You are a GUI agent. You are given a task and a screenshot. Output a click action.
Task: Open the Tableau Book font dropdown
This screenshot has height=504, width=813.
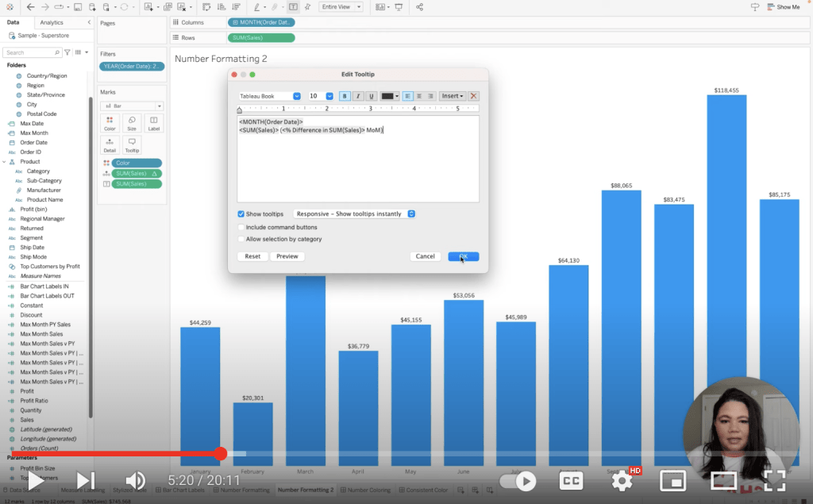[x=269, y=96]
